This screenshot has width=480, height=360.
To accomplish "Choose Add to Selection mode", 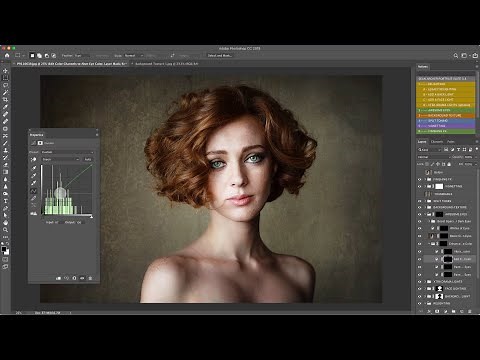I will (x=39, y=56).
